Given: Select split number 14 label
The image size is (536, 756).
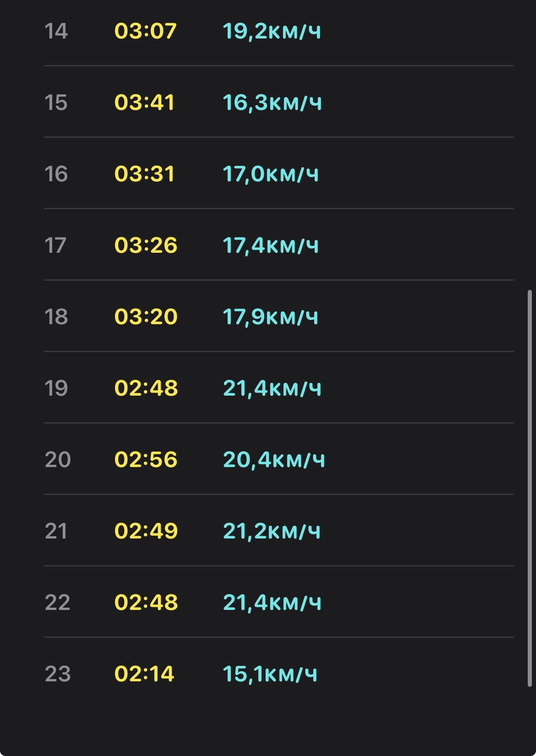Looking at the screenshot, I should click(x=56, y=31).
